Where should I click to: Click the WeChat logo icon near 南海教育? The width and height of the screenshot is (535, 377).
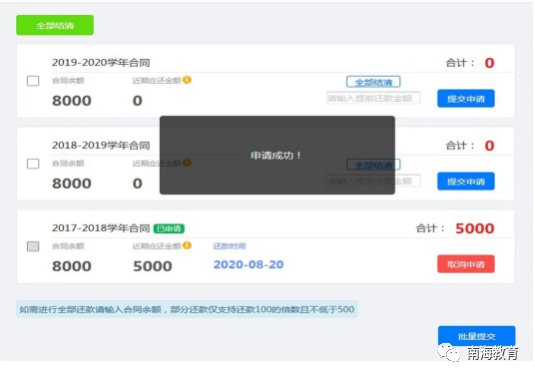click(449, 352)
